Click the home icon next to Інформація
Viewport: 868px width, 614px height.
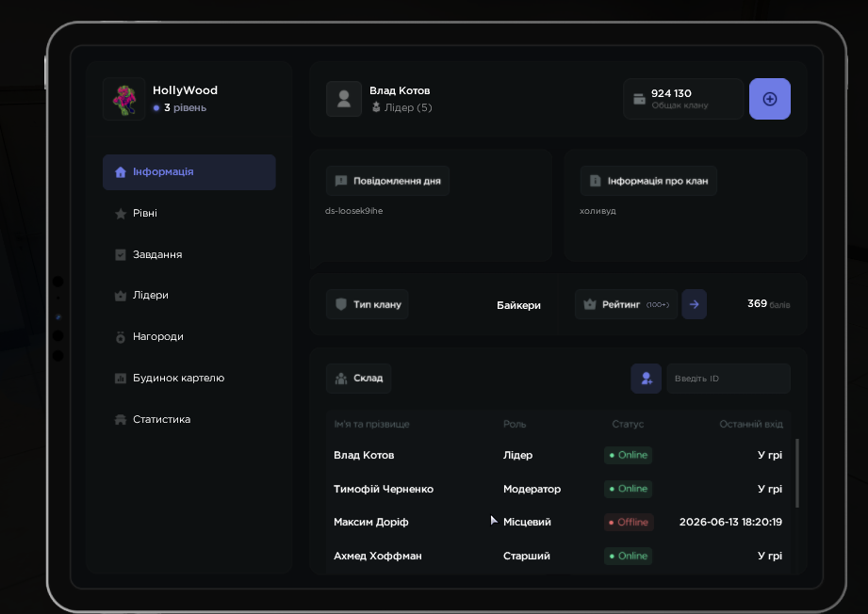point(120,172)
